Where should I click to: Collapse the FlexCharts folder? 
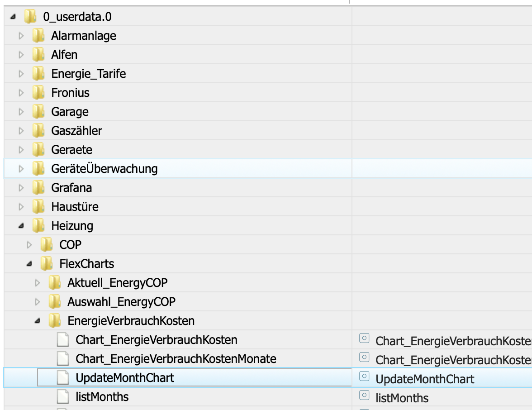29,264
